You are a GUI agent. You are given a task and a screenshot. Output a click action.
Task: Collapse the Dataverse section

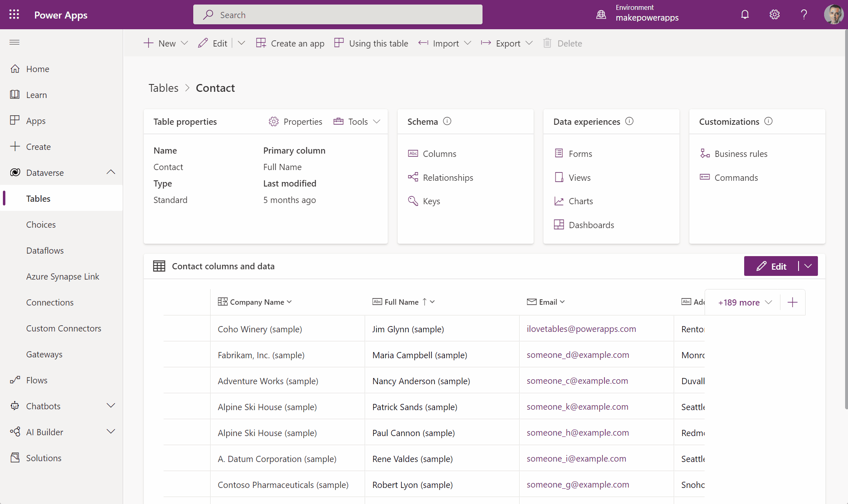click(110, 172)
